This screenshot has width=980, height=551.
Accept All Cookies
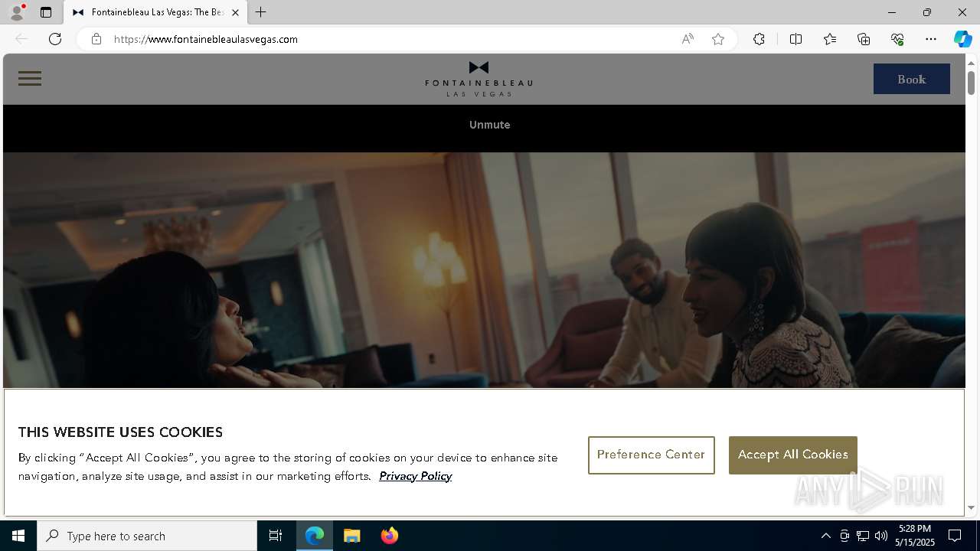[x=792, y=455]
